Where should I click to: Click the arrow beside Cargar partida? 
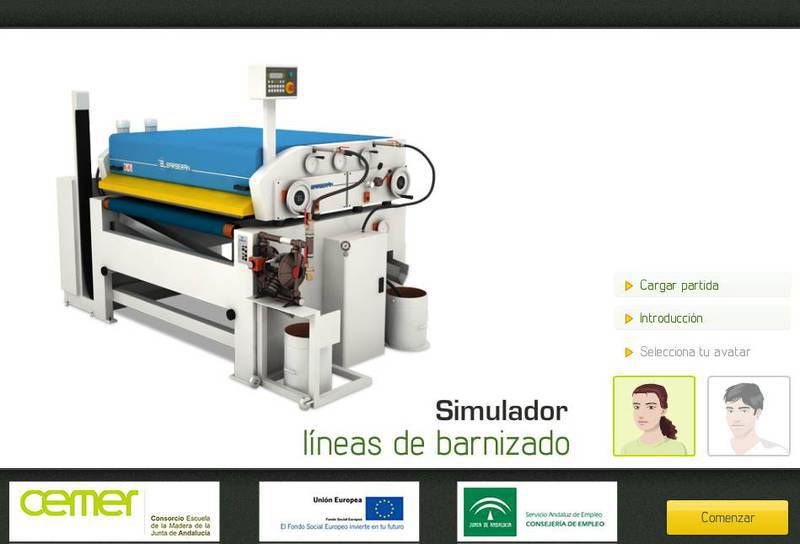pos(629,285)
